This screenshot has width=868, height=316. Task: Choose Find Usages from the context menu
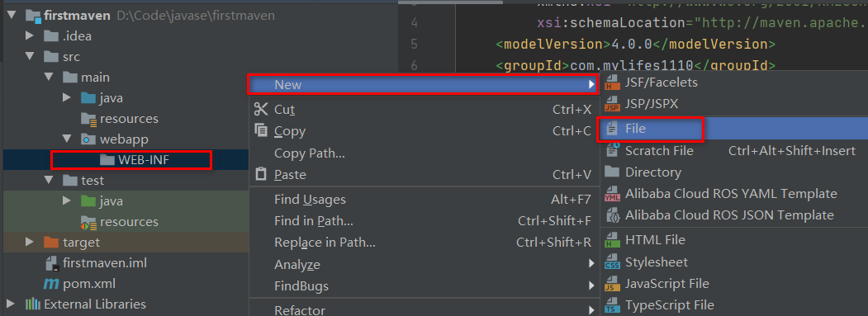click(x=424, y=199)
